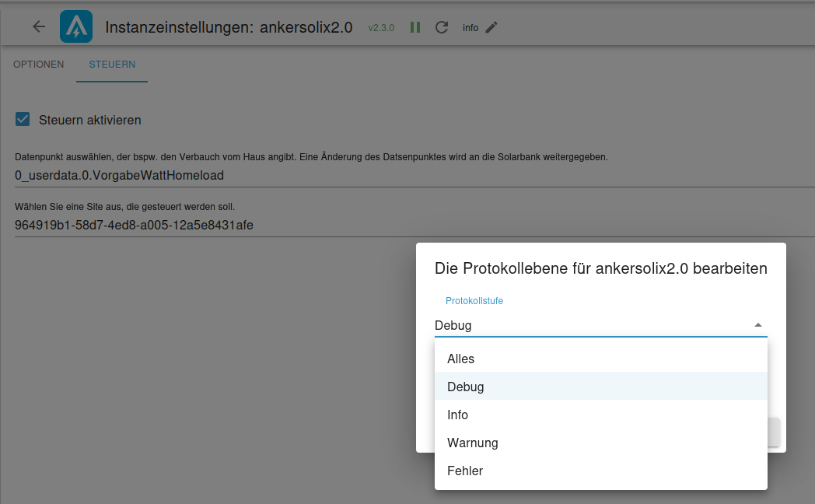Toggle the Steuern aktivieren checkbox
Screen dimensions: 815x504
click(23, 120)
